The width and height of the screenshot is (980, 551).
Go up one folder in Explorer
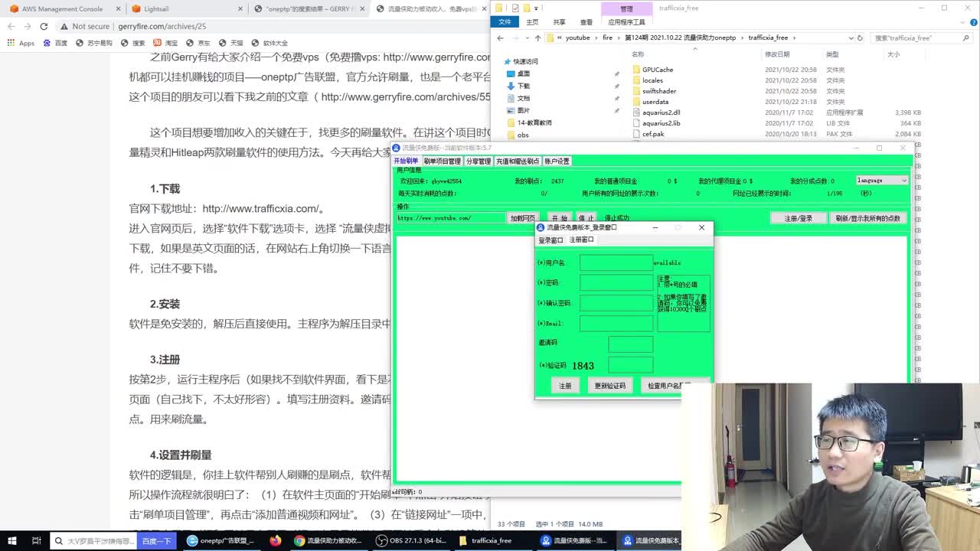coord(537,37)
